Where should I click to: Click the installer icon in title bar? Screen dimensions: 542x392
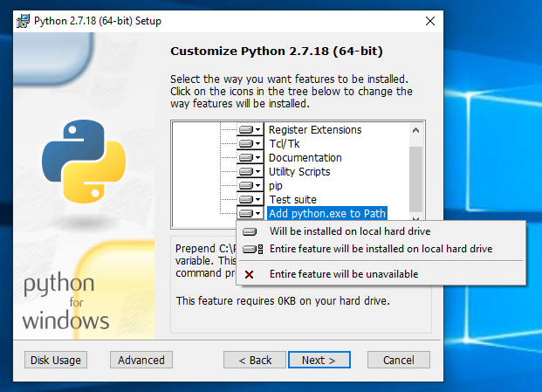pyautogui.click(x=23, y=21)
